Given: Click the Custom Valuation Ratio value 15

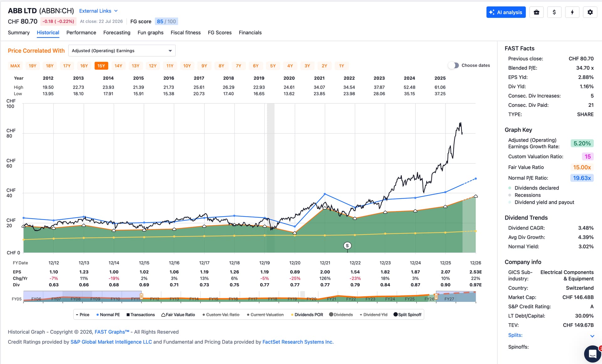Looking at the screenshot, I should pos(588,157).
